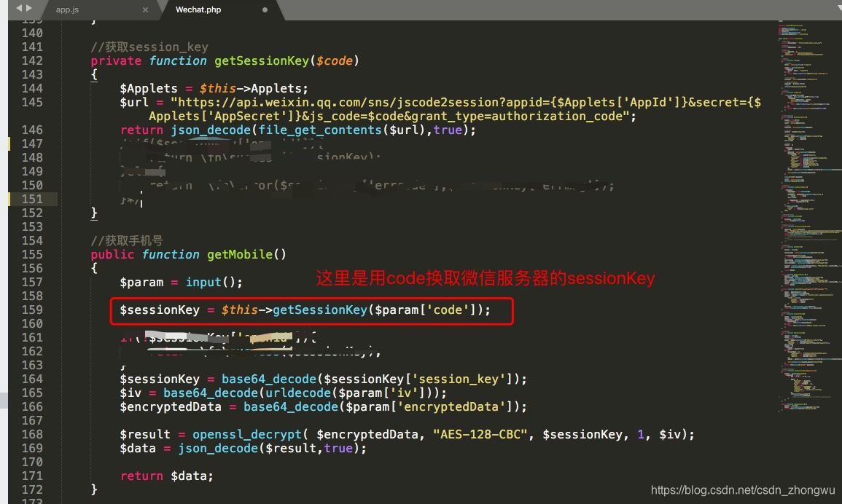
Task: Click closing brace on line 172
Action: 94,489
